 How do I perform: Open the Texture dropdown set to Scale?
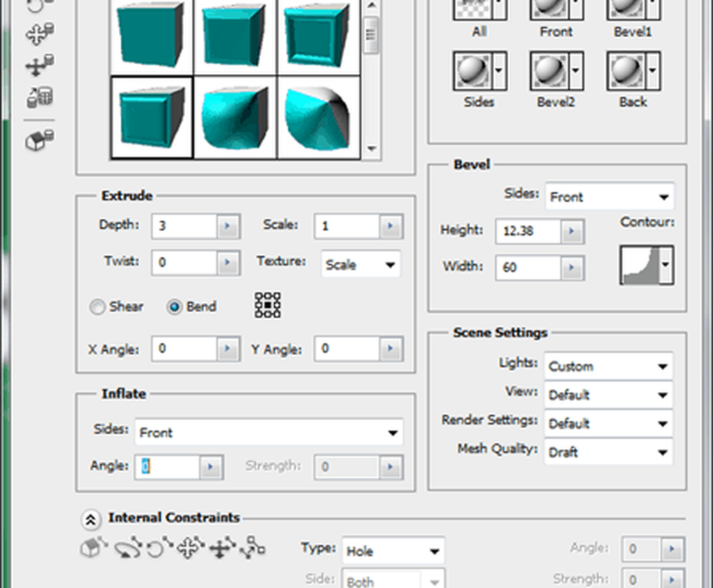click(360, 264)
